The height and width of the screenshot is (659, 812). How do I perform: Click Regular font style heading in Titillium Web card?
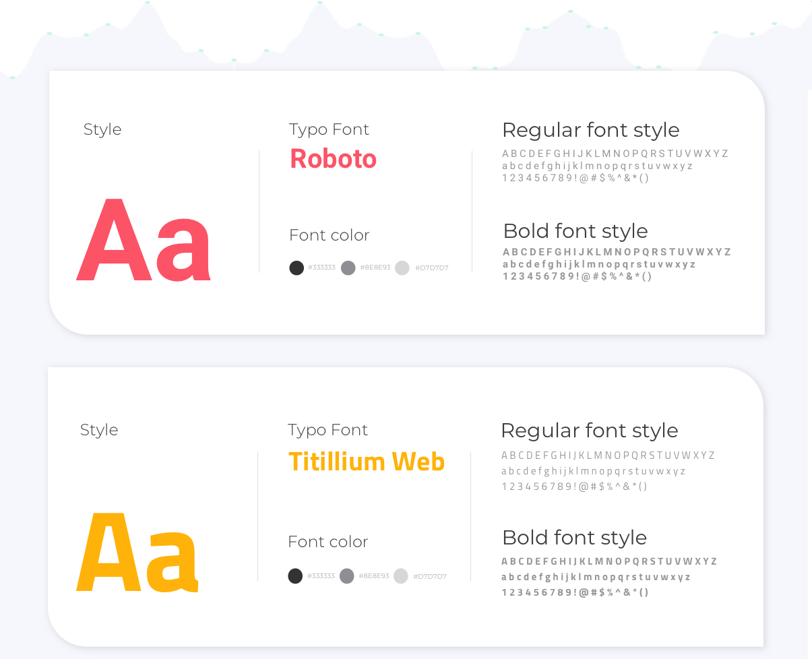pyautogui.click(x=590, y=431)
